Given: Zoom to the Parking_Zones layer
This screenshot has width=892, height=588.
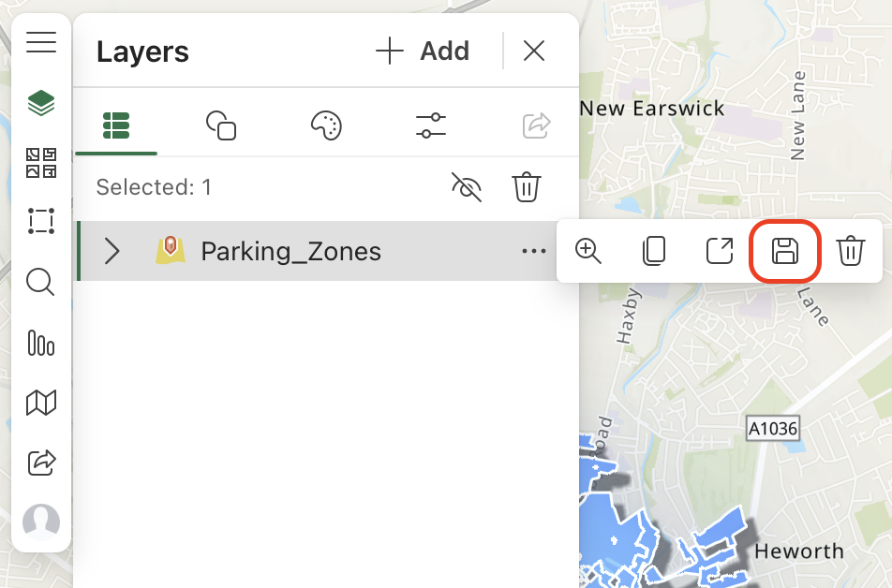Looking at the screenshot, I should 588,251.
